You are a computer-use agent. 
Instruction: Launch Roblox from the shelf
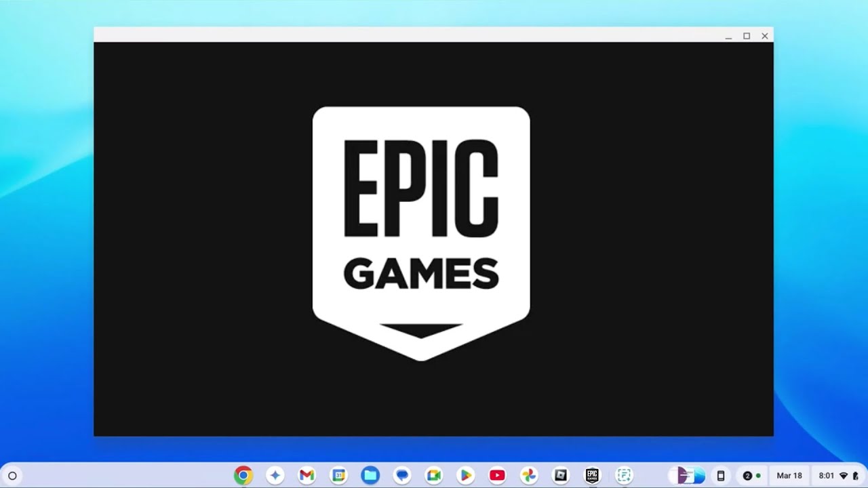coord(561,476)
